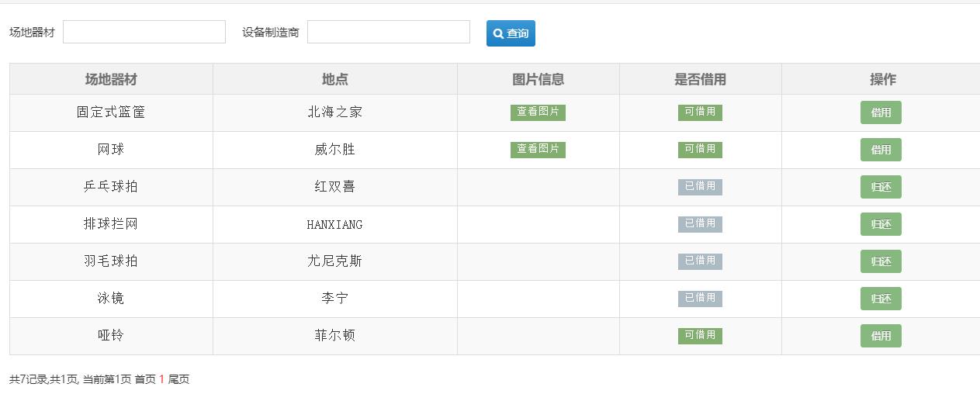Select the 可借用 badge in 网球 row
Viewport: 980px width, 394px height.
coord(700,150)
